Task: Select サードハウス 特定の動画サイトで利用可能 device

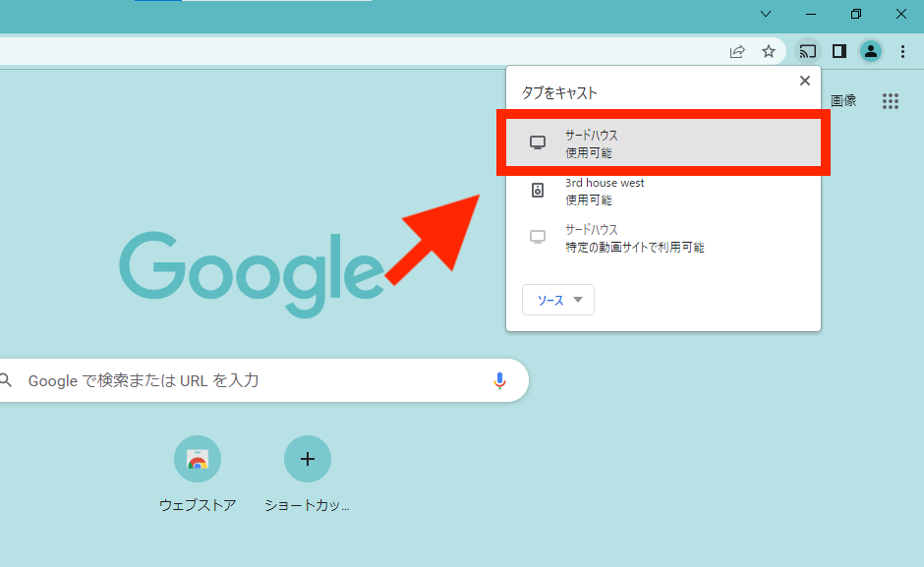Action: pos(664,238)
